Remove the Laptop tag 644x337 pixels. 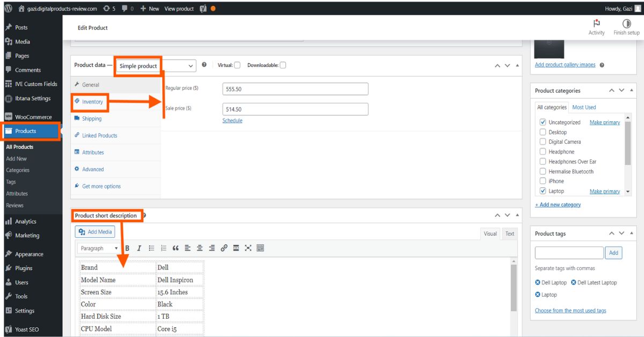[x=538, y=295]
